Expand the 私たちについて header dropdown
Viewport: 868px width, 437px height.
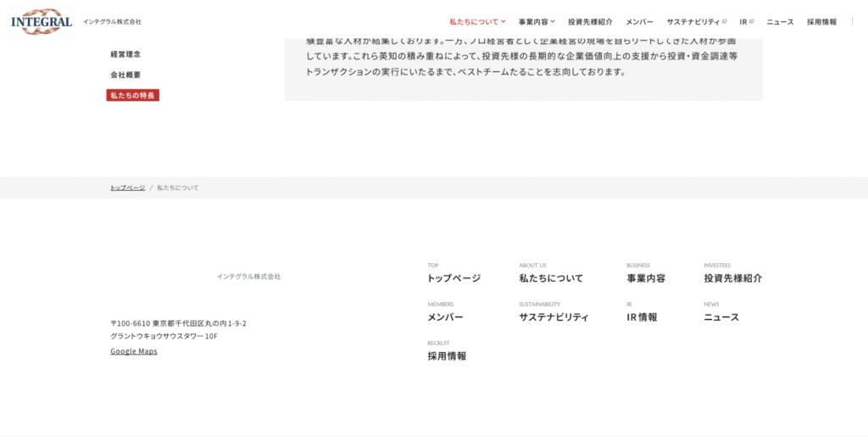click(x=478, y=22)
